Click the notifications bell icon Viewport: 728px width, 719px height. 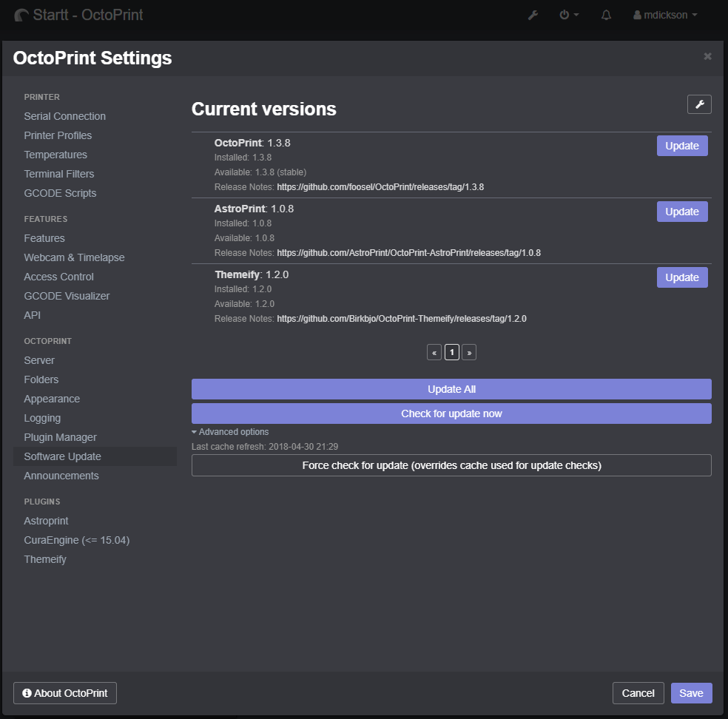pos(606,16)
